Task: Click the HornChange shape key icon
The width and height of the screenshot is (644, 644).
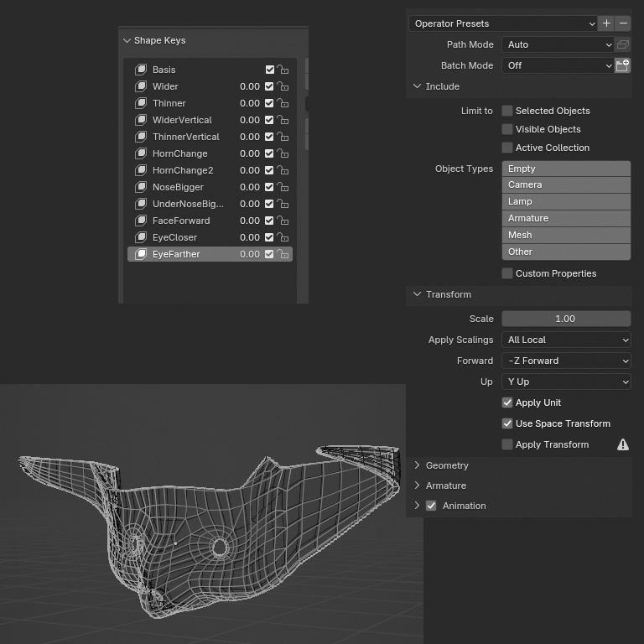Action: click(141, 153)
